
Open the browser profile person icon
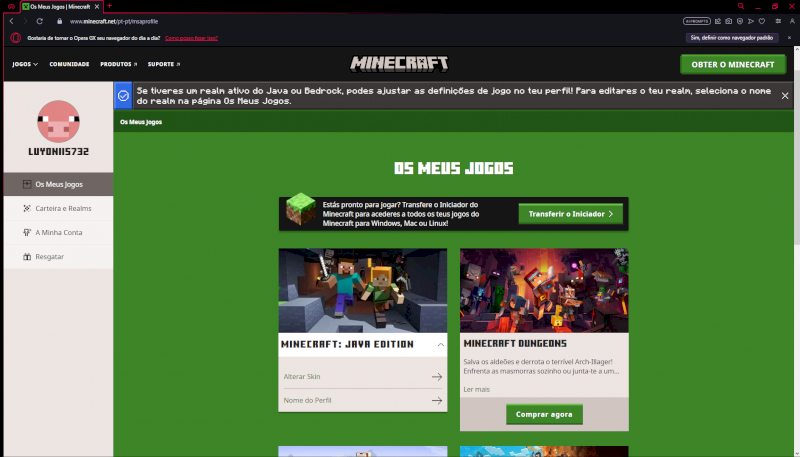[x=792, y=21]
